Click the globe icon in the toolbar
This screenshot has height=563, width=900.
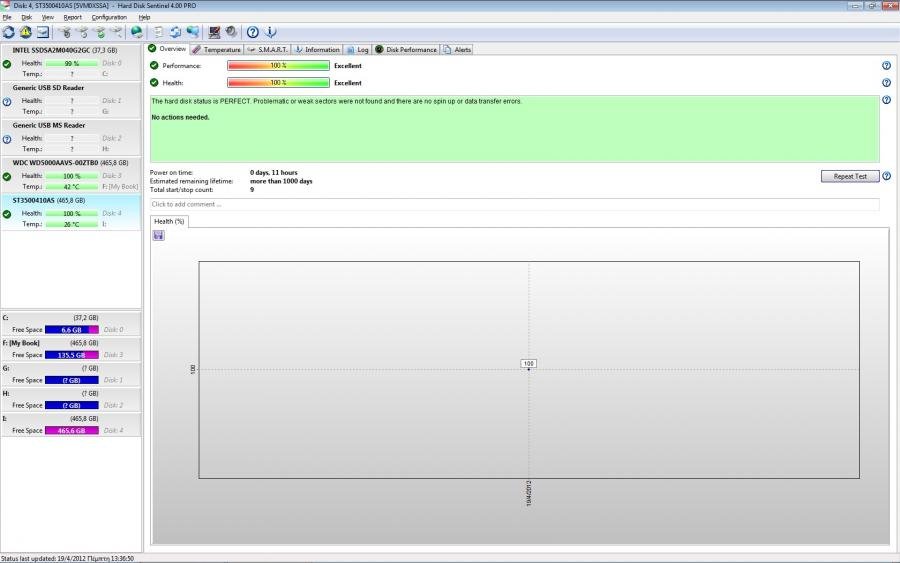point(137,32)
